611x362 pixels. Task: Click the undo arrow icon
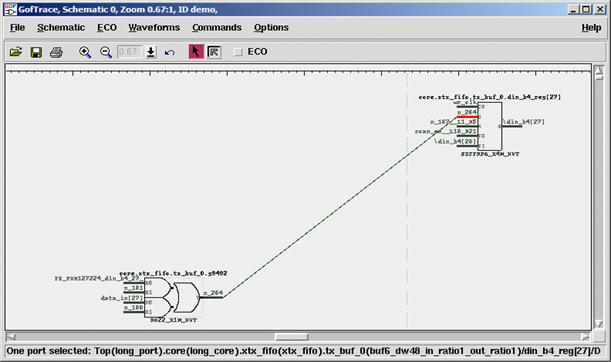(x=170, y=52)
